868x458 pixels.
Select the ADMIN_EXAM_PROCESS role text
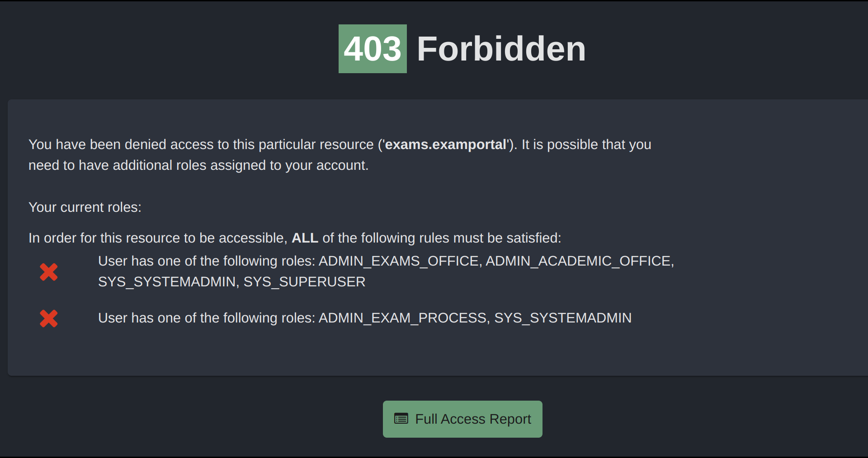click(404, 318)
